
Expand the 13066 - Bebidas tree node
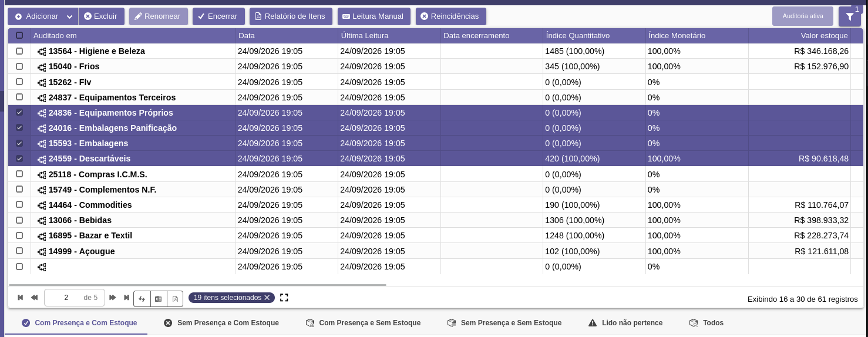tap(42, 221)
